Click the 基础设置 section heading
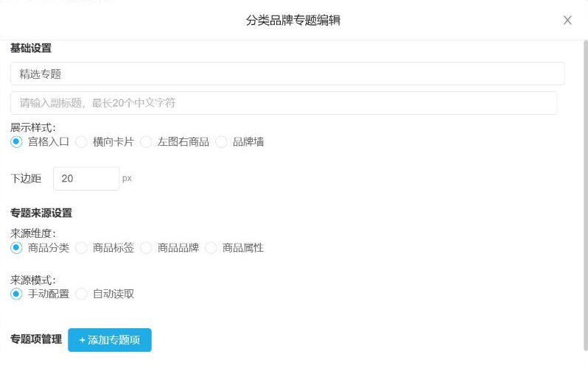The width and height of the screenshot is (588, 368). coord(31,49)
